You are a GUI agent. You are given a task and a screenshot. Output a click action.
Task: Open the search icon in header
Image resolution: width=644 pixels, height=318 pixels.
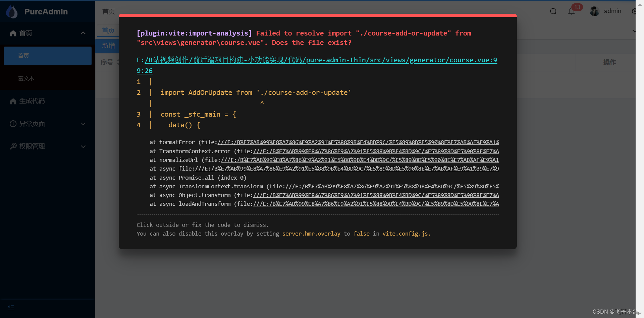tap(553, 11)
